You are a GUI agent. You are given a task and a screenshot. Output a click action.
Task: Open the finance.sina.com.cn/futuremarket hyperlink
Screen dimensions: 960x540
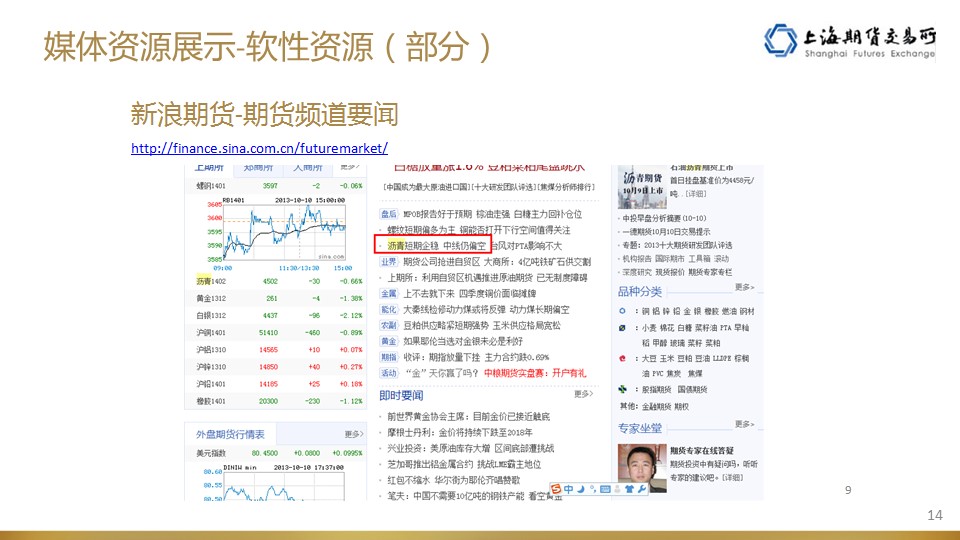coord(260,148)
